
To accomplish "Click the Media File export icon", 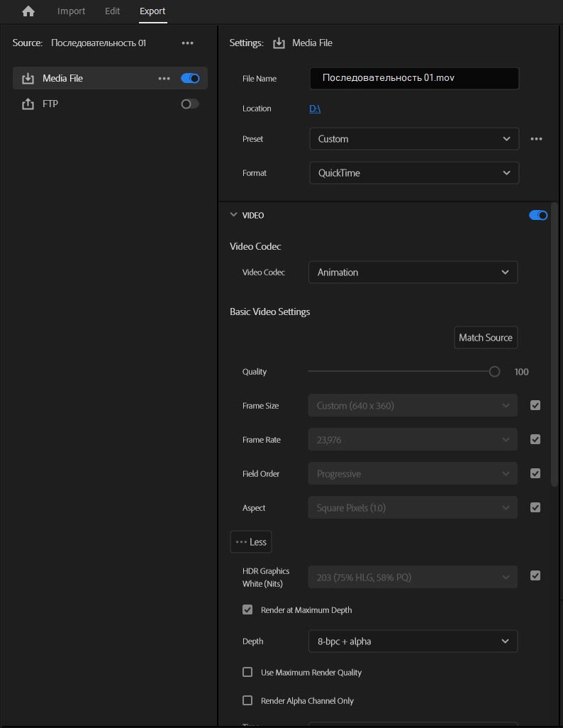I will pos(28,79).
